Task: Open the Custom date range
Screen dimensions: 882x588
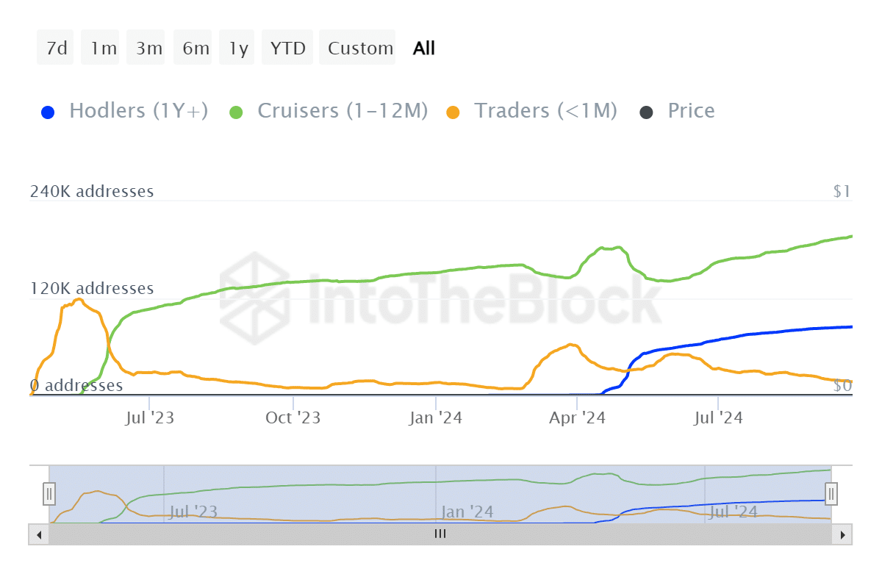Action: 360,49
